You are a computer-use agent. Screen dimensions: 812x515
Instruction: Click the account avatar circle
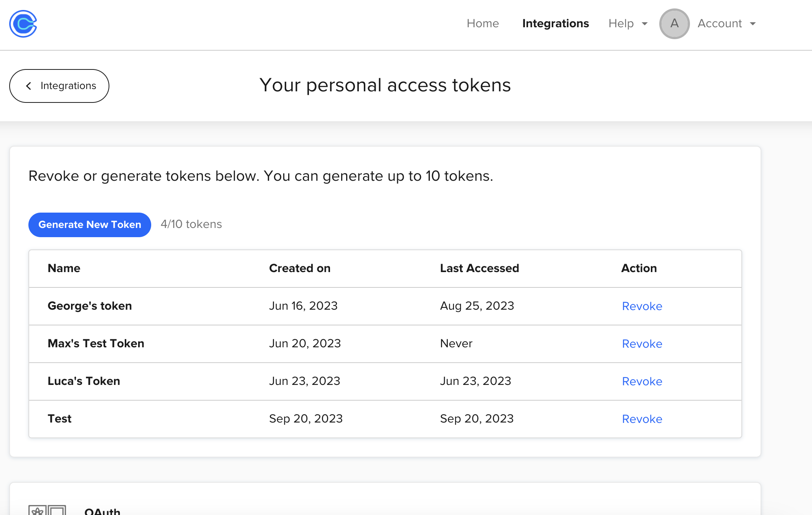674,24
